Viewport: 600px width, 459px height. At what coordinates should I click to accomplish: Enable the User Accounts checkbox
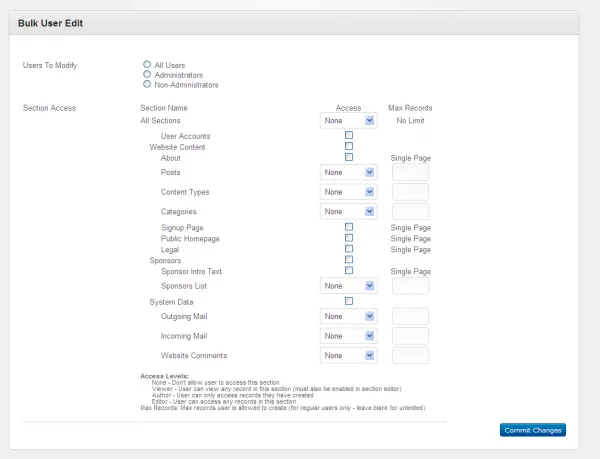(349, 135)
